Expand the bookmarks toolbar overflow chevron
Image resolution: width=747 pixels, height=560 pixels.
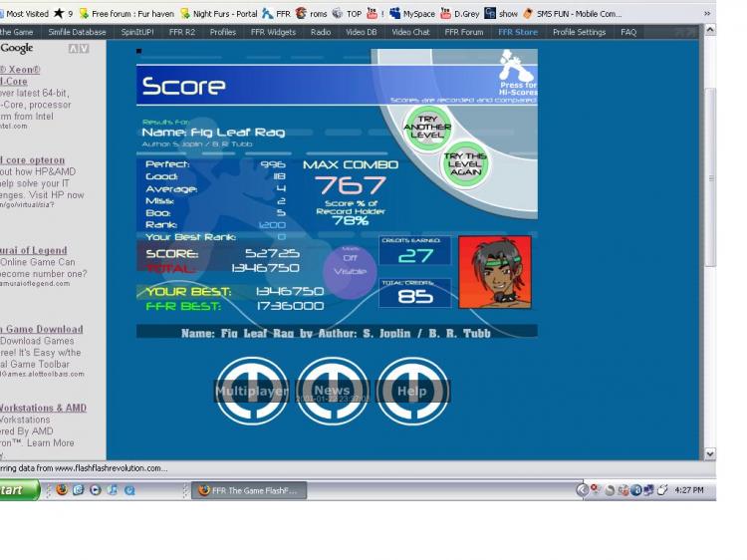pyautogui.click(x=707, y=14)
